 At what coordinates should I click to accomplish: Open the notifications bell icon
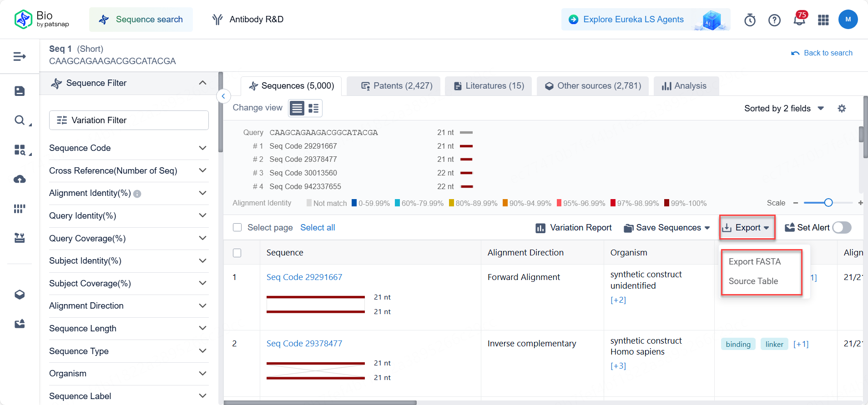point(799,20)
